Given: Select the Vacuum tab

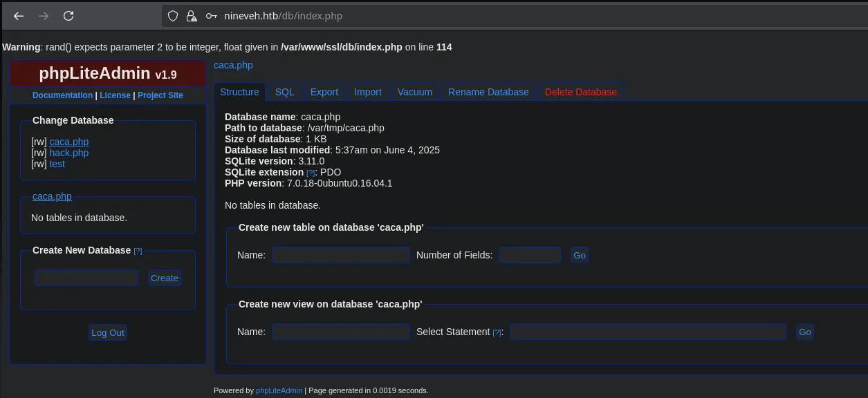Looking at the screenshot, I should click(415, 92).
